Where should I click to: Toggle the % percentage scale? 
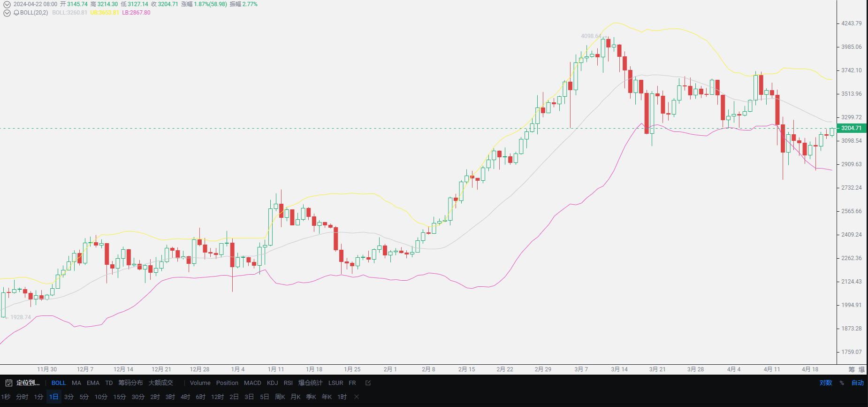click(842, 383)
